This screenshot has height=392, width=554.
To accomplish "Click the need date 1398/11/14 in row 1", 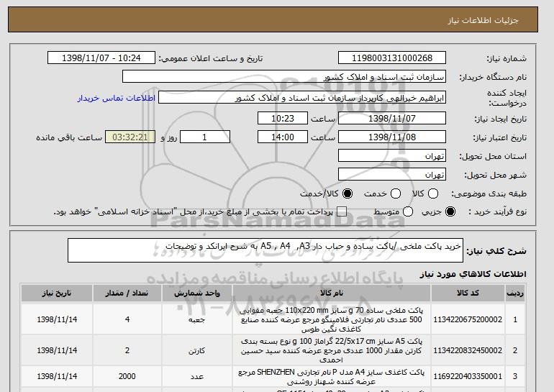I will pos(57,319).
